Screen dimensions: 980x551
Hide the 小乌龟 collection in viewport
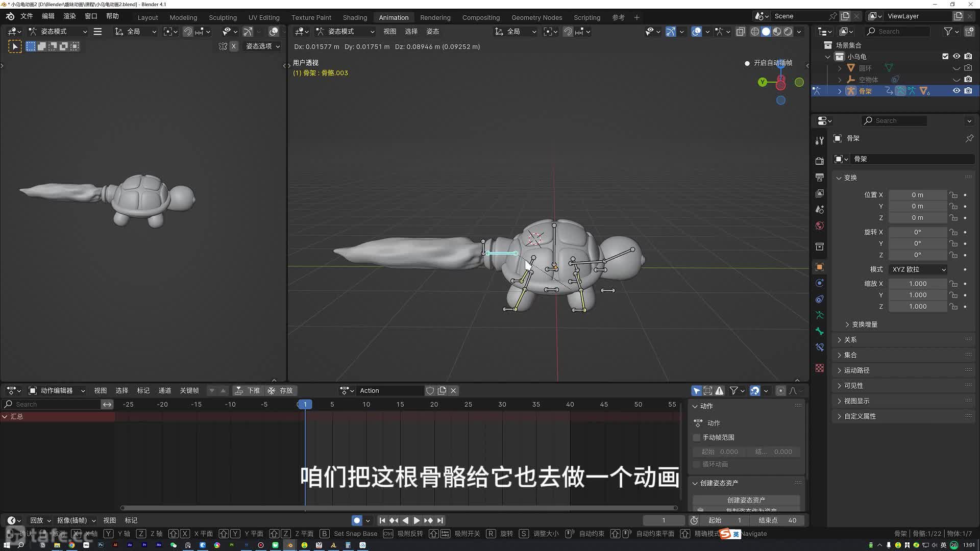click(957, 57)
